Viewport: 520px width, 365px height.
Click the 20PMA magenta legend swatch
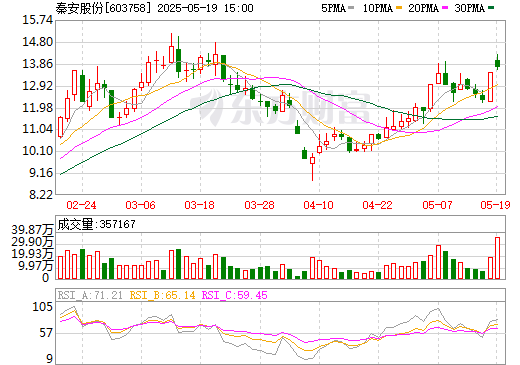pyautogui.click(x=445, y=8)
